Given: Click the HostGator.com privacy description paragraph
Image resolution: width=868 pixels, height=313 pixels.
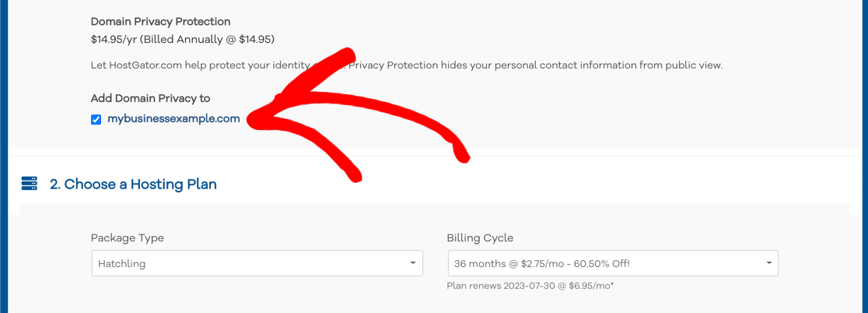Looking at the screenshot, I should coord(407,65).
